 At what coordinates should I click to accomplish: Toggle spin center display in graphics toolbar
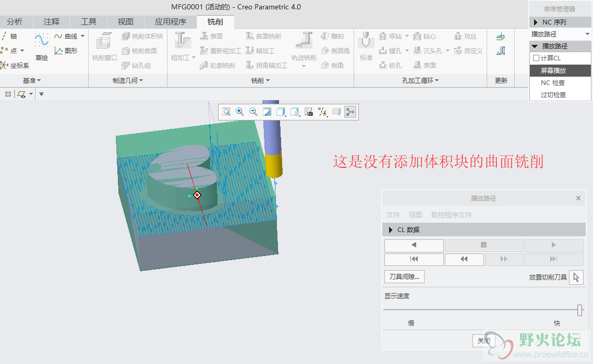350,112
